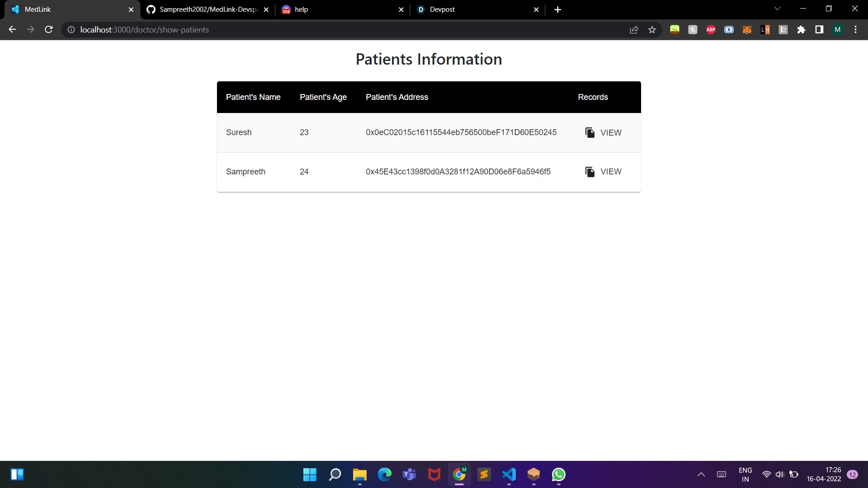Image resolution: width=868 pixels, height=488 pixels.
Task: Show hidden system tray icons
Action: [701, 474]
